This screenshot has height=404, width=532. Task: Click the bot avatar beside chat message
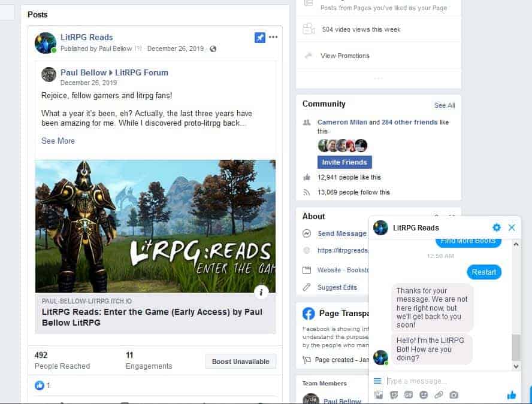coord(380,357)
